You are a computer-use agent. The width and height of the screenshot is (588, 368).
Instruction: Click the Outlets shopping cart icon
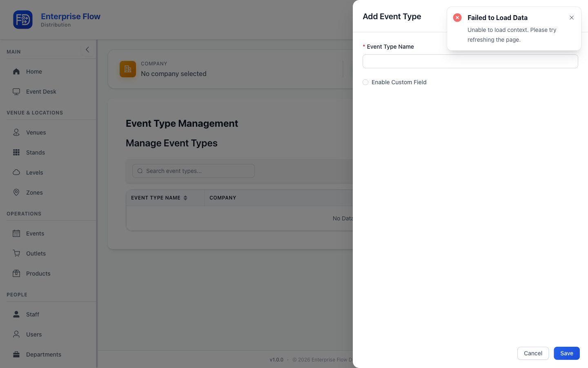coord(16,254)
